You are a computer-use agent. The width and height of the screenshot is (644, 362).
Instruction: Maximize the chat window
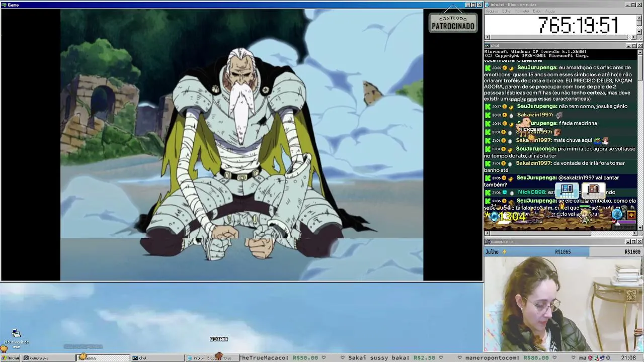point(634,46)
